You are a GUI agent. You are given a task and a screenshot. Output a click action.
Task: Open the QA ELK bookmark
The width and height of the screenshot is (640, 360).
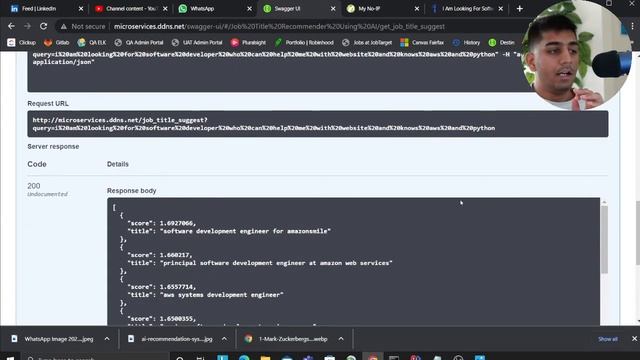[92, 42]
